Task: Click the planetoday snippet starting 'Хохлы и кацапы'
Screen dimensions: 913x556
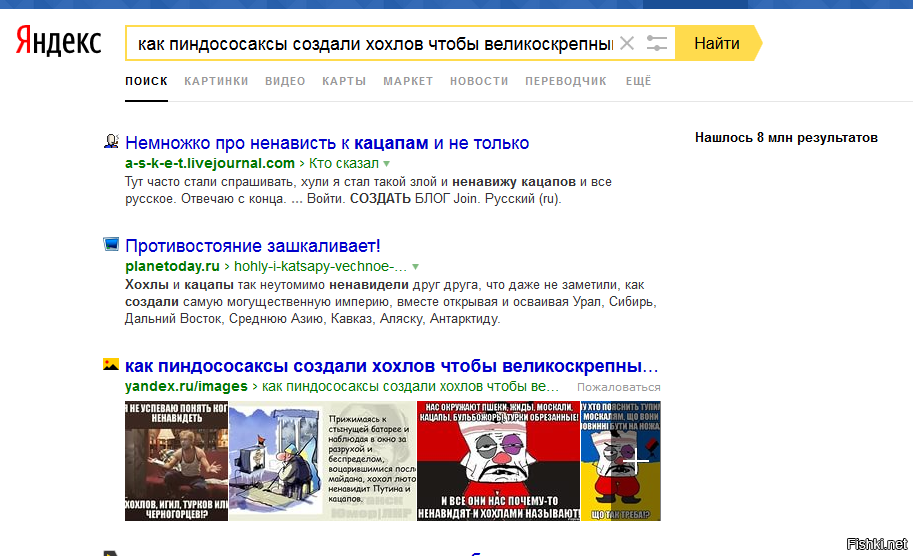Action: (x=390, y=302)
